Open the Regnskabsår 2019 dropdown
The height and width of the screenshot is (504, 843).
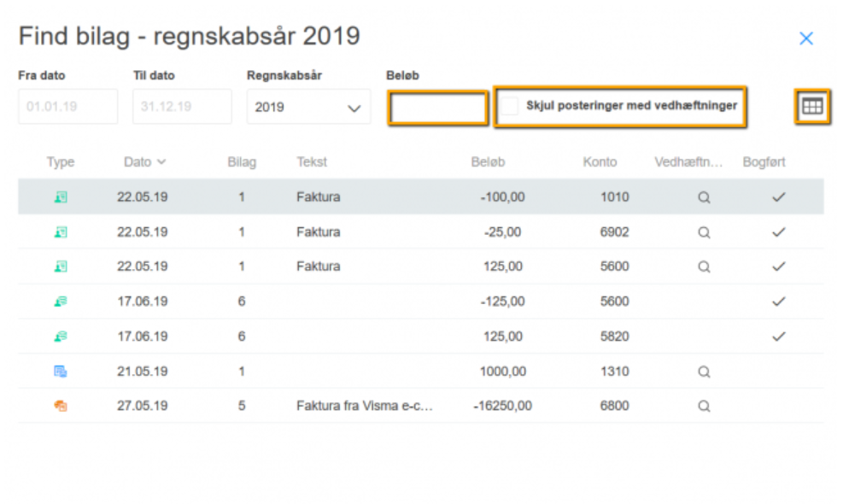308,108
